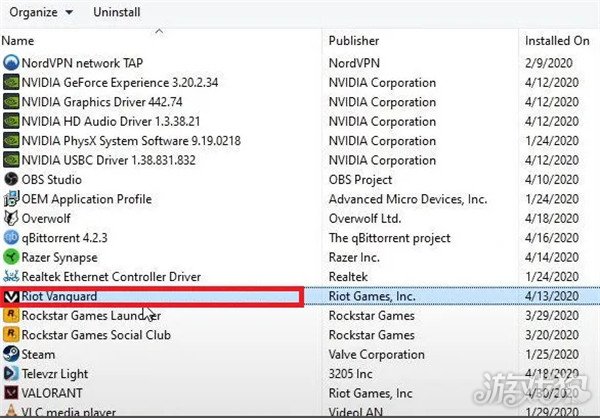Click the red VALORANT icon
Screen dimensions: 600x418
(11, 393)
